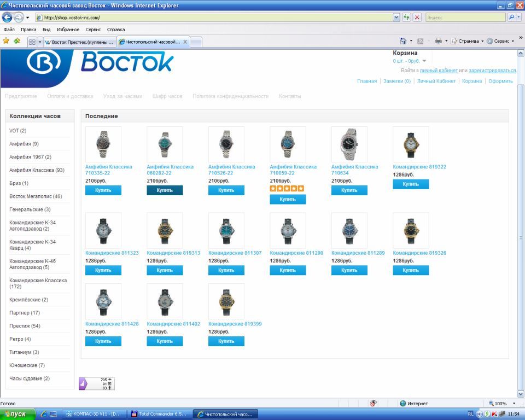
Task: Click the RSS feeds icon
Action: [x=421, y=41]
